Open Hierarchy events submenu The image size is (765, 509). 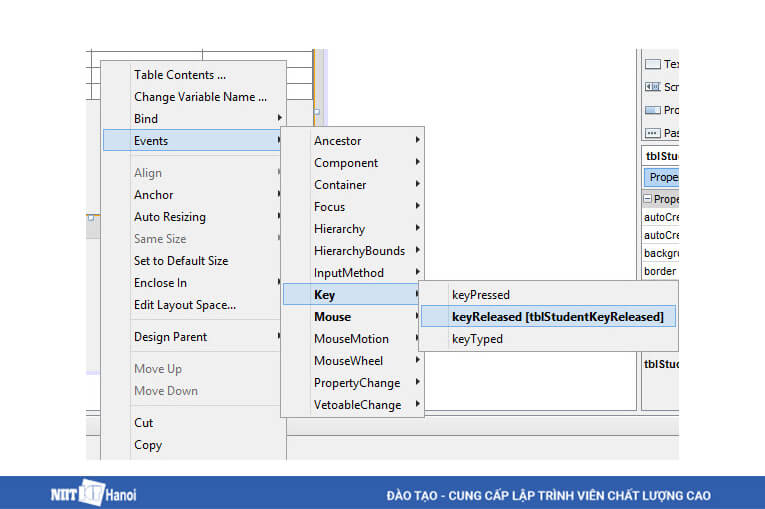tap(352, 228)
